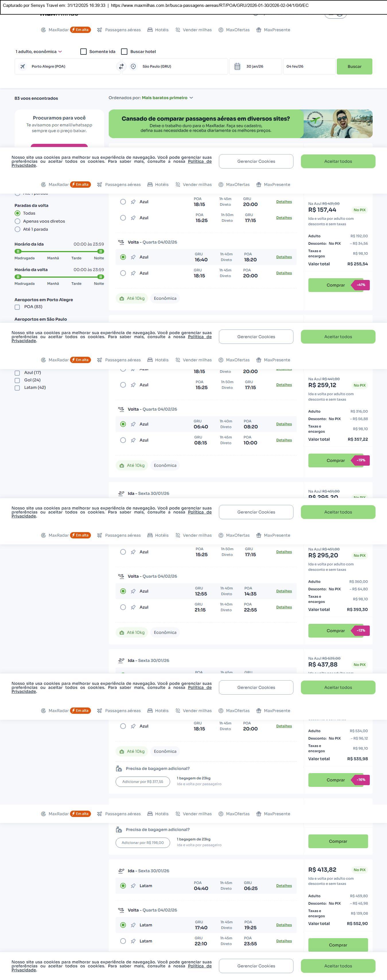
Task: Filter by Gol (24) airline checkbox
Action: click(17, 381)
